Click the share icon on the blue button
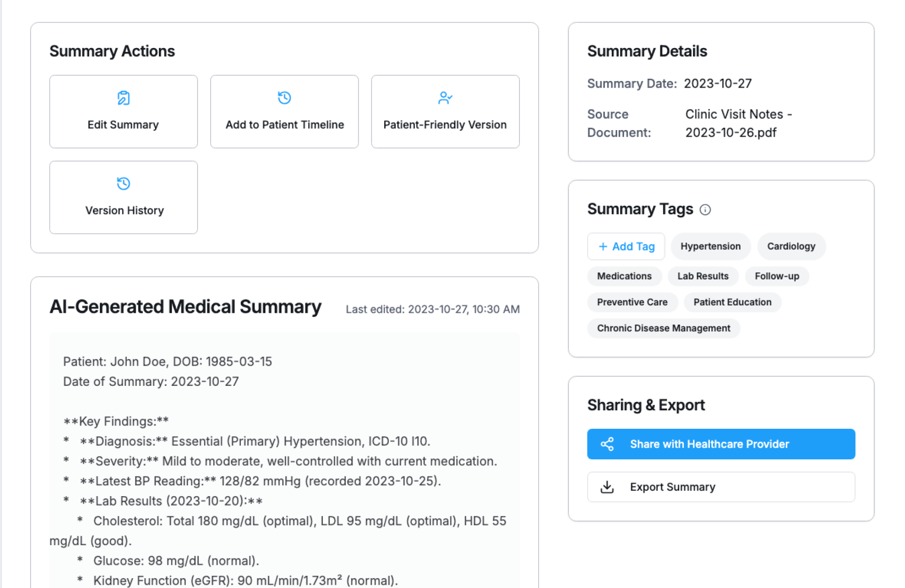This screenshot has height=588, width=905. (607, 444)
